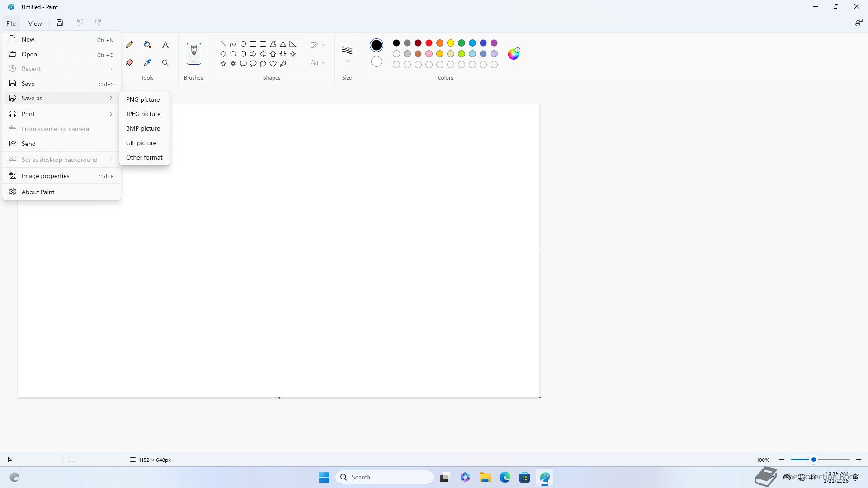Select the primary Color 1 swatch
Screen dimensions: 868x488
[x=376, y=45]
